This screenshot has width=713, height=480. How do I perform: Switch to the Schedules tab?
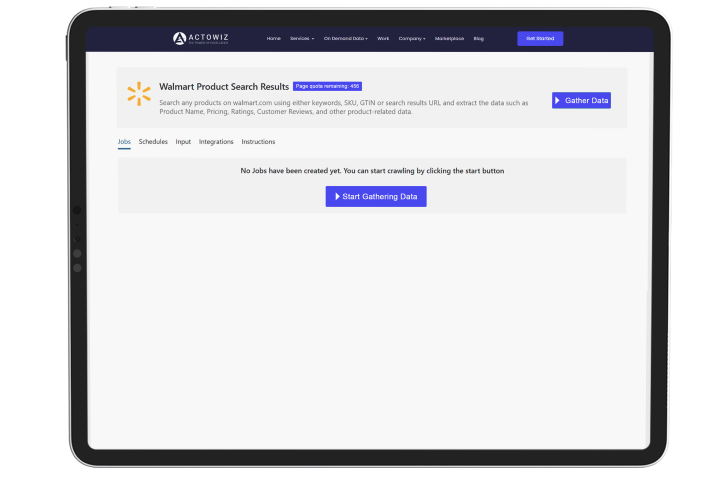click(x=153, y=142)
